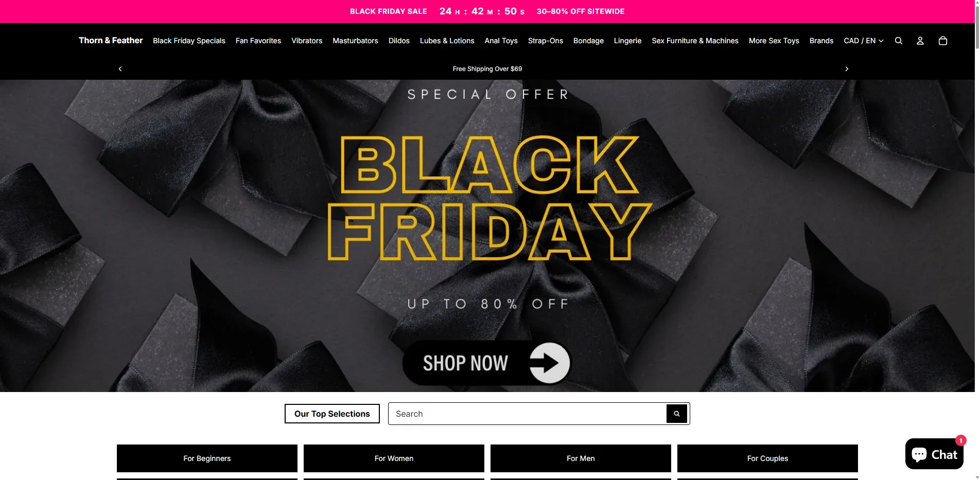Open the Black Friday Specials menu
The image size is (980, 480).
tap(189, 41)
